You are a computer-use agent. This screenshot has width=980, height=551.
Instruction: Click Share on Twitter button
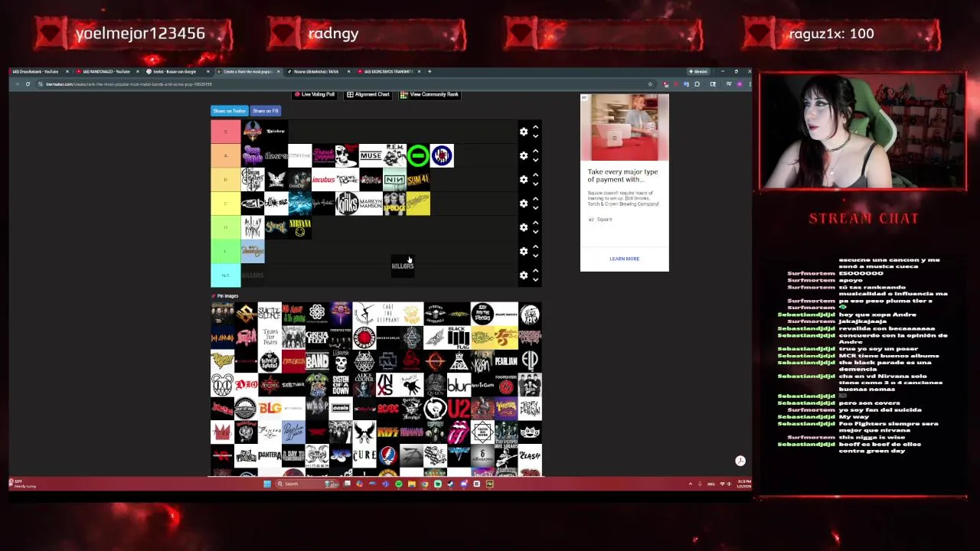tap(230, 111)
